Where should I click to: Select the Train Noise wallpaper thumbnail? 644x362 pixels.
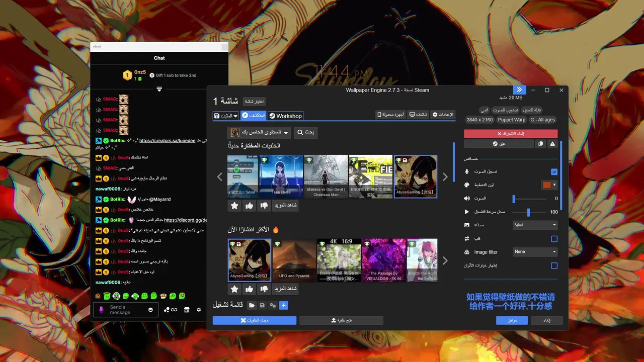click(281, 176)
